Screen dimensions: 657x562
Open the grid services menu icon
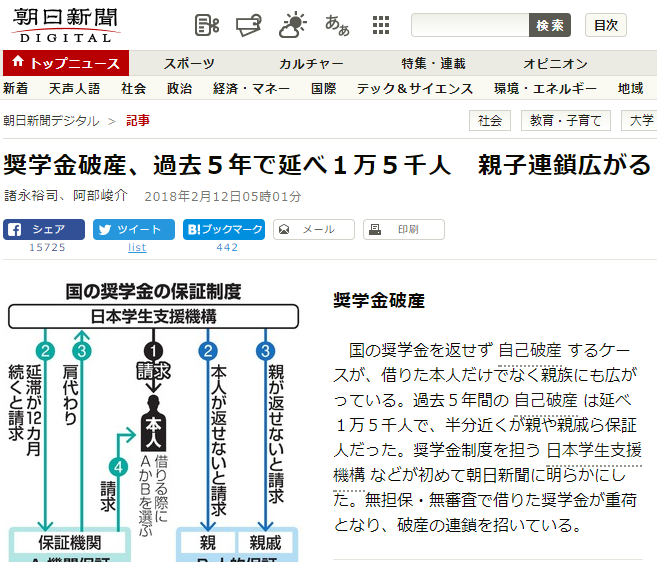pos(380,25)
